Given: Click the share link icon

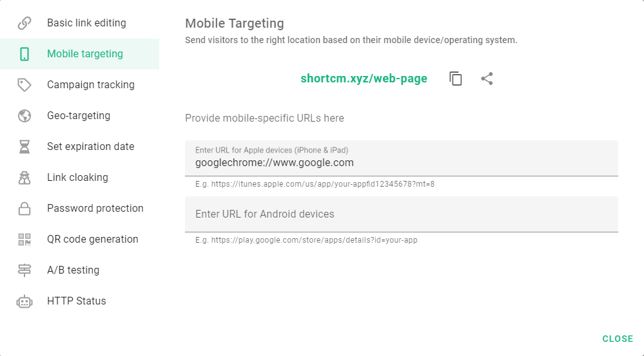Looking at the screenshot, I should pos(487,79).
